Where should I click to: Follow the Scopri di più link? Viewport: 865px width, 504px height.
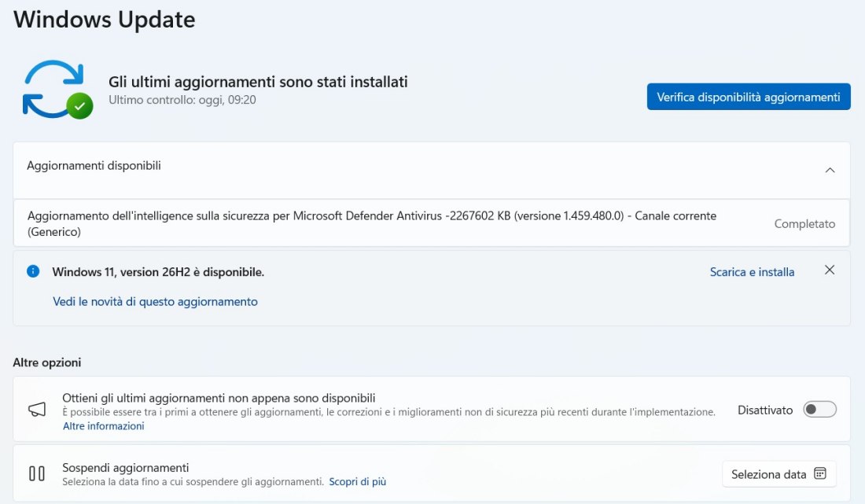point(358,481)
